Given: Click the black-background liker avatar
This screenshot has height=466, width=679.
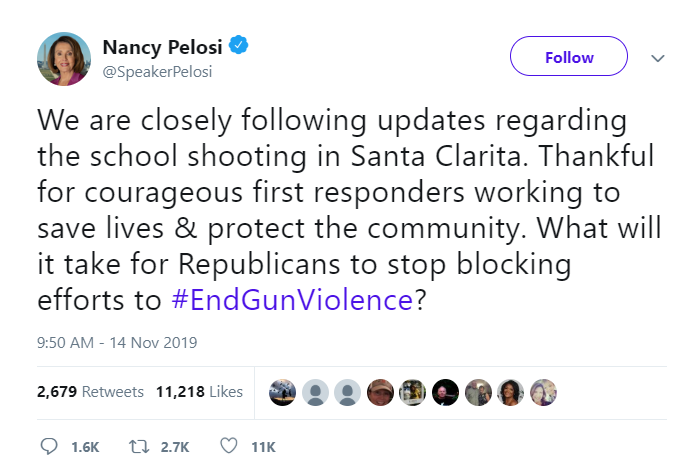Looking at the screenshot, I should tap(446, 392).
